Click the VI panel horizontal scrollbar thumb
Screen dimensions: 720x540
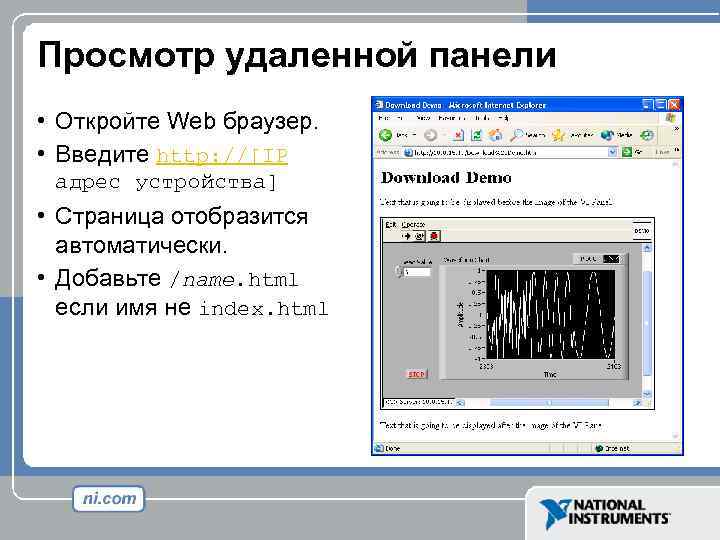[549, 403]
